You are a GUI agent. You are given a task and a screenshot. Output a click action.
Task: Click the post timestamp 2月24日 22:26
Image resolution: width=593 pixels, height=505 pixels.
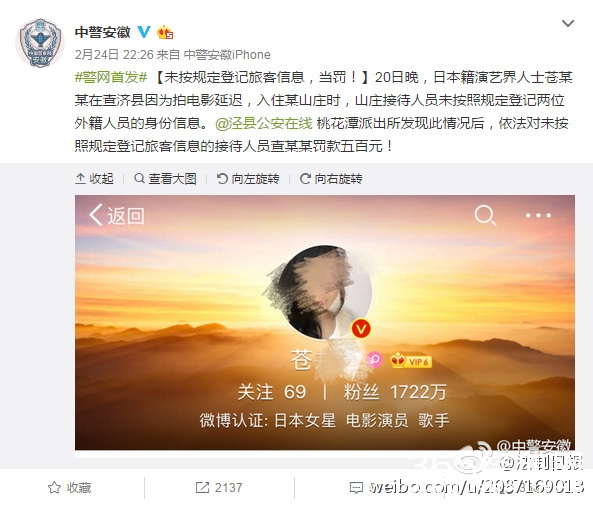point(114,55)
